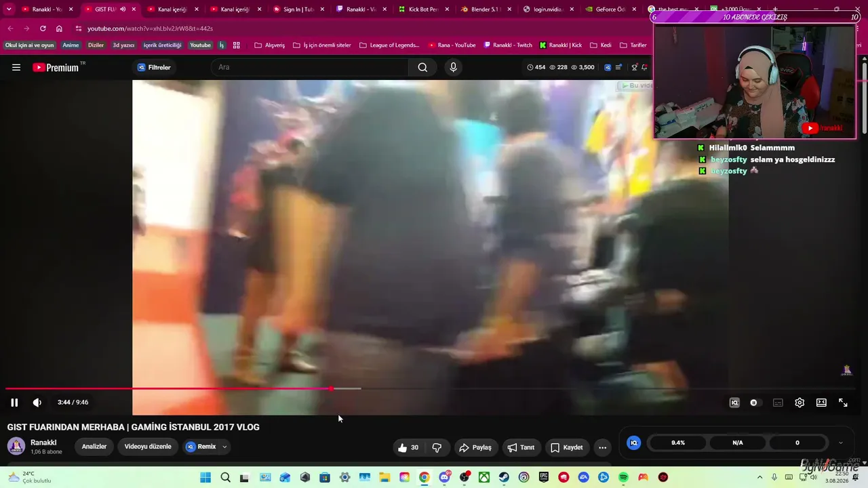Viewport: 868px width, 488px height.
Task: Enter fullscreen mode
Action: pos(843,403)
